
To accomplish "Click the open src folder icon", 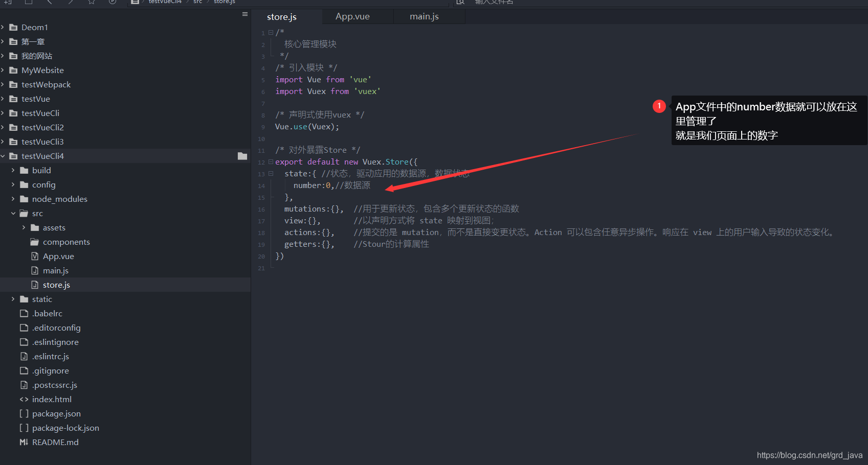I will click(24, 213).
